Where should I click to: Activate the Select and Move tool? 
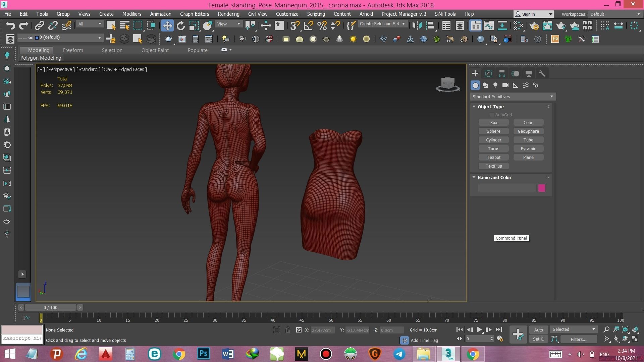coord(167,25)
